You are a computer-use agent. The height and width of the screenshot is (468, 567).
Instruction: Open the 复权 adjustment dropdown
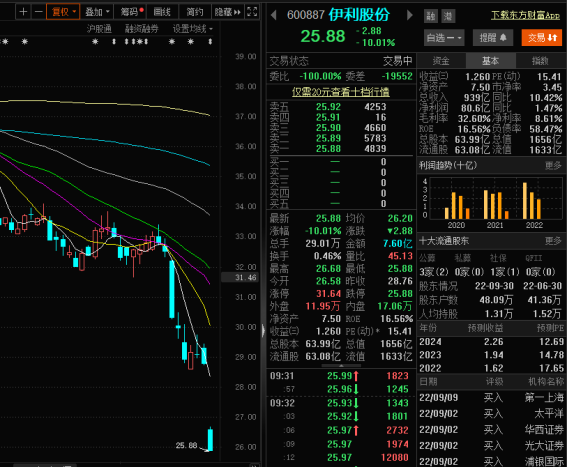(63, 12)
